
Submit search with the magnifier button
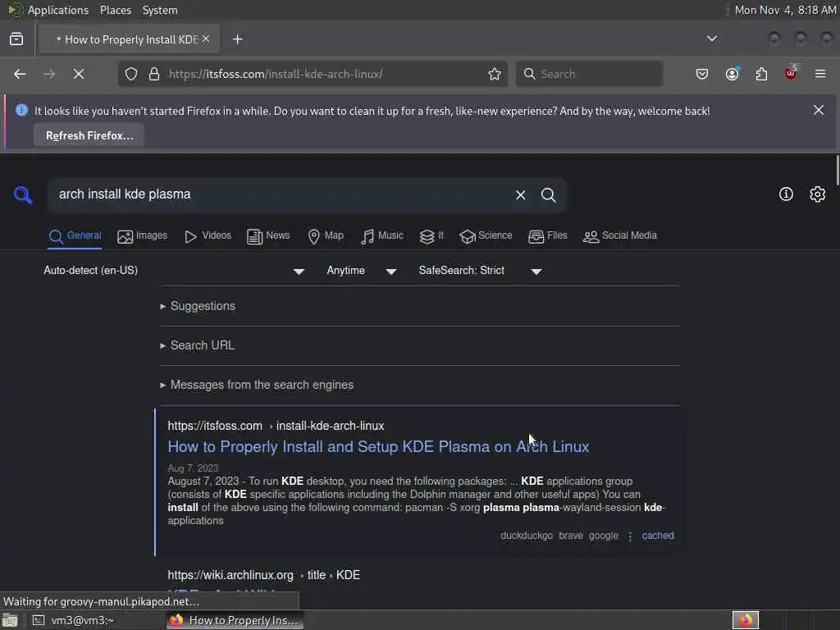[x=549, y=195]
